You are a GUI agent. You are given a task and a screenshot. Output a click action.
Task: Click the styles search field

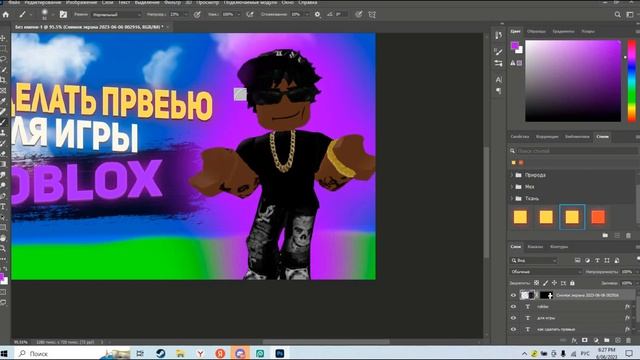tap(574, 151)
